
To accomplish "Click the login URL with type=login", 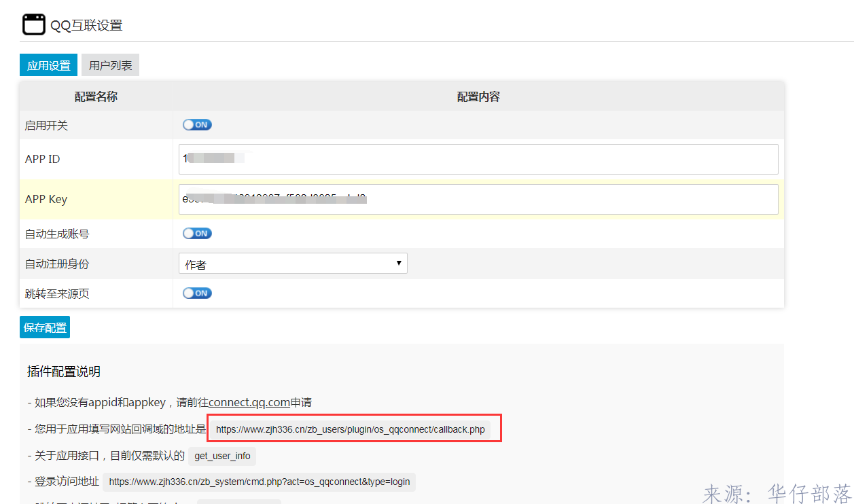I will [x=260, y=482].
